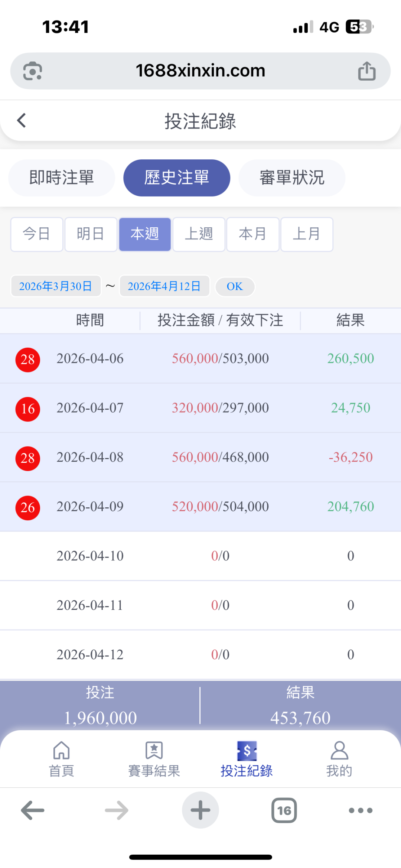Tap the 1688xinxin.com address field

pos(200,71)
